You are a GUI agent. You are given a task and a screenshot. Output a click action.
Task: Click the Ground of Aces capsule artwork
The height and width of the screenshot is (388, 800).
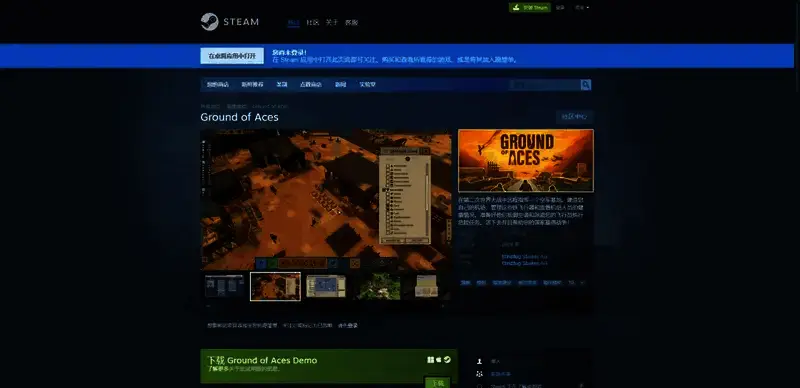[526, 161]
